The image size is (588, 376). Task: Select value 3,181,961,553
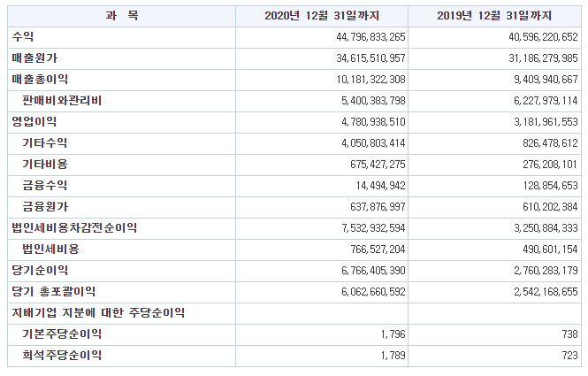[x=546, y=122]
